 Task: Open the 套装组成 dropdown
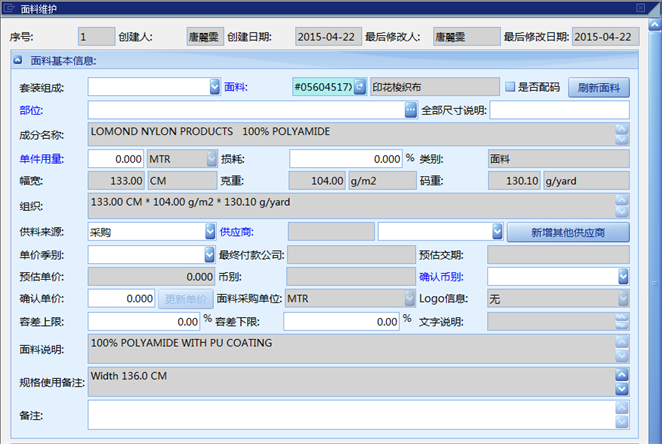214,87
